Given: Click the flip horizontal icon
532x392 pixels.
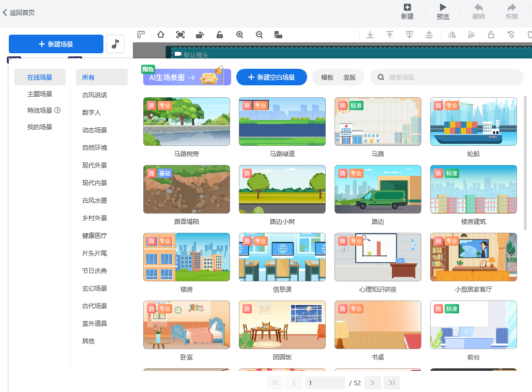Looking at the screenshot, I should pos(451,35).
